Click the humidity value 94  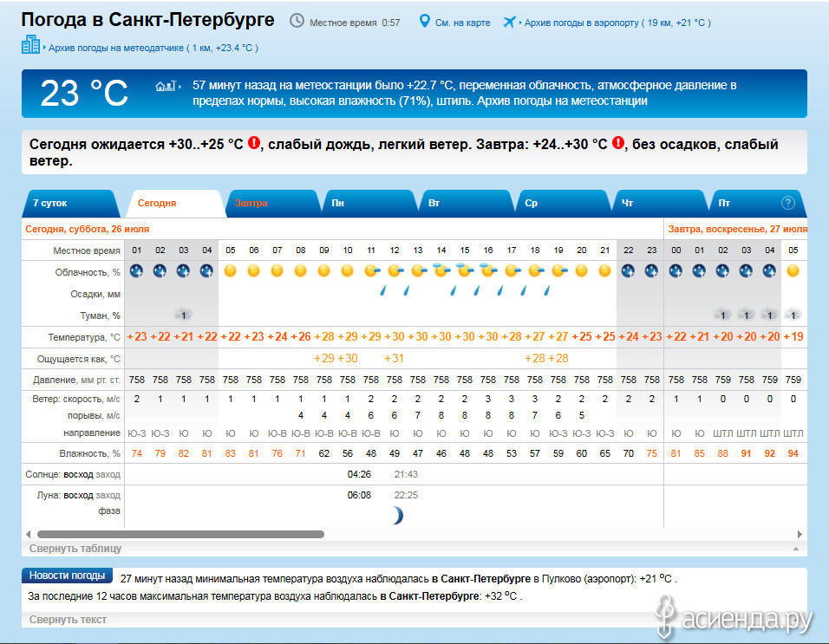(x=793, y=453)
